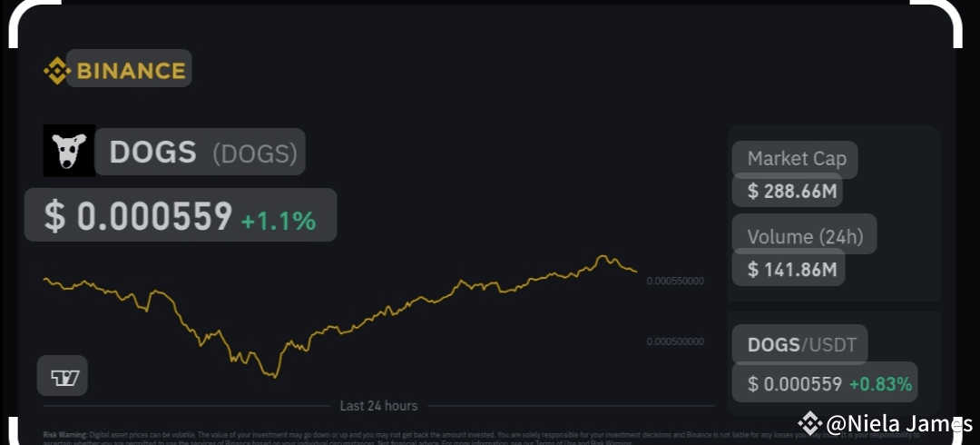
Task: Click the Volume (24h) label
Action: pos(805,237)
